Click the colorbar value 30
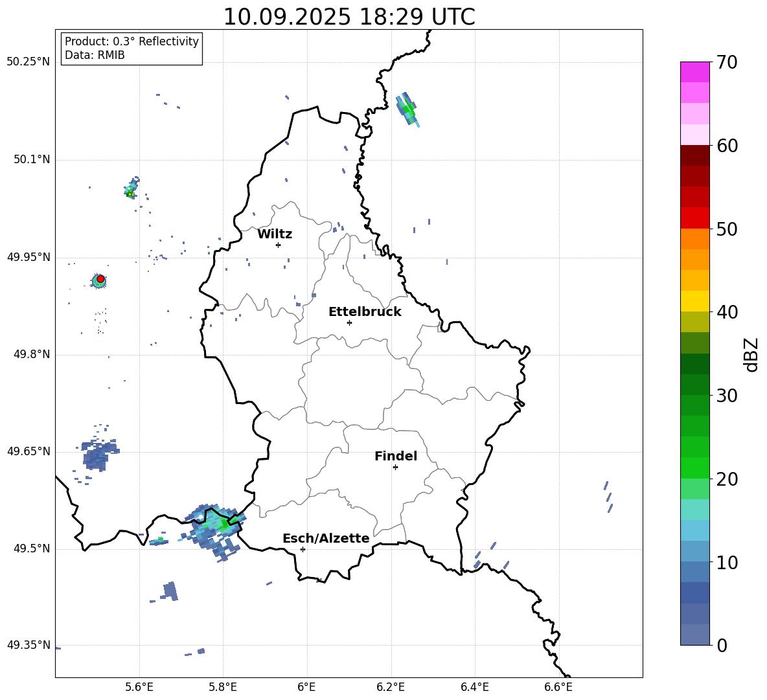Image resolution: width=767 pixels, height=700 pixels. (x=727, y=396)
